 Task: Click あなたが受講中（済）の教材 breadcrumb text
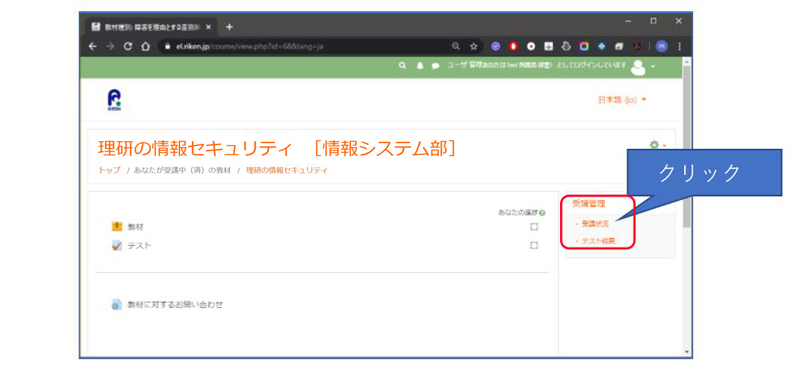coord(182,170)
